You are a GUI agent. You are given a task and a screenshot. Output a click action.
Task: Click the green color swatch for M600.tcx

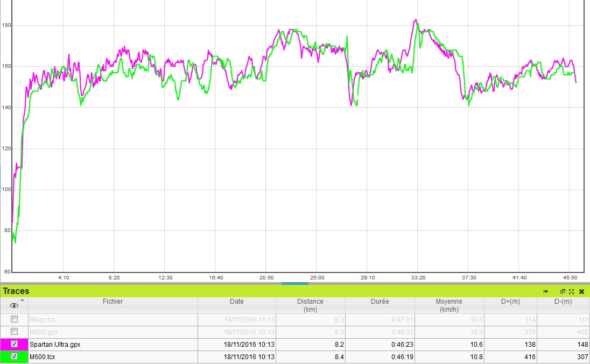[x=4, y=356]
